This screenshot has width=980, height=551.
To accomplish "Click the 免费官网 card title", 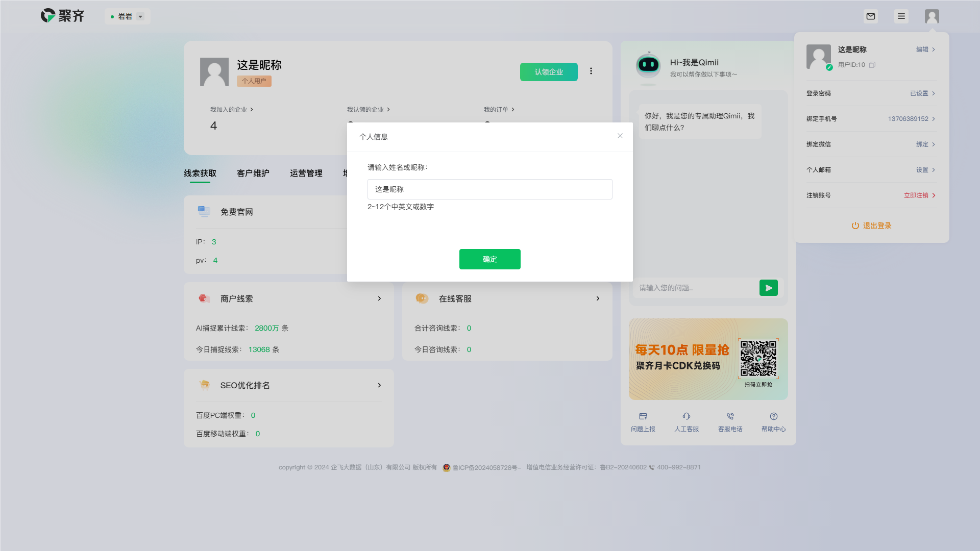I will [x=237, y=212].
